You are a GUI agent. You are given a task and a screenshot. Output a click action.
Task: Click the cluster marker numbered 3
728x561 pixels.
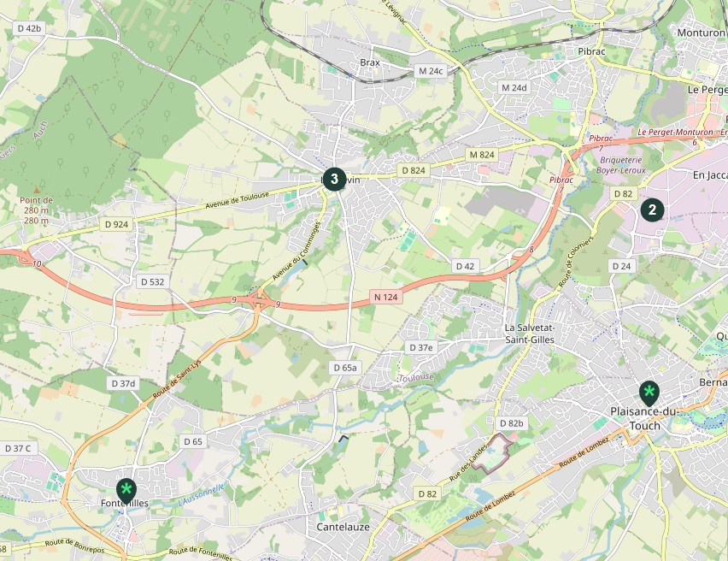(x=334, y=179)
